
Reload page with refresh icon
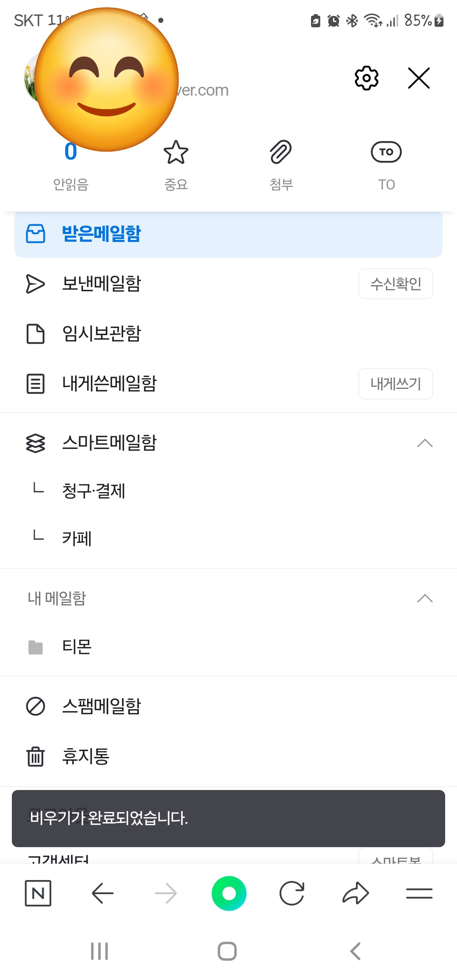(292, 893)
